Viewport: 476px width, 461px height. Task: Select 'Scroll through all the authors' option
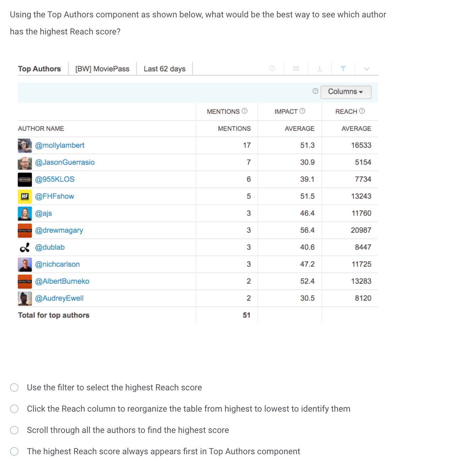coord(14,430)
